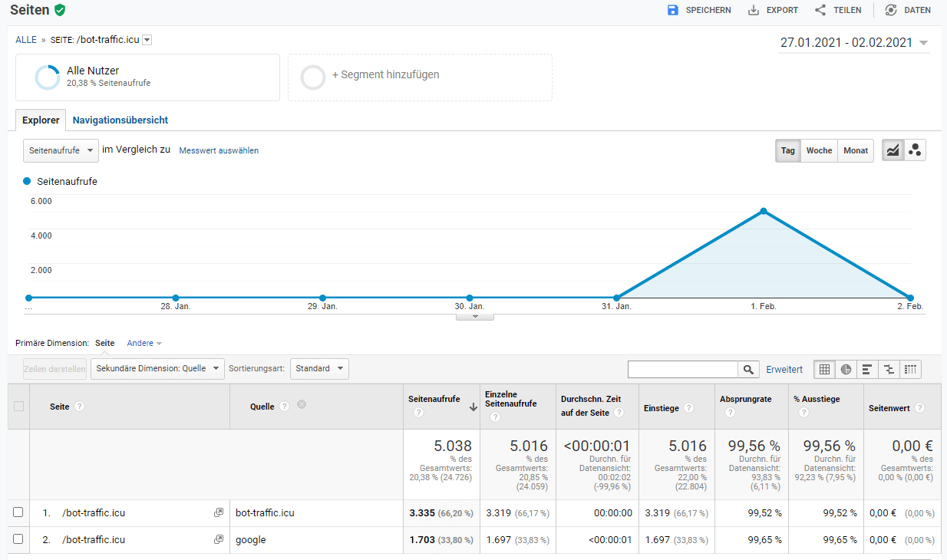Open help for Quelle column
947x560 pixels.
click(x=285, y=407)
